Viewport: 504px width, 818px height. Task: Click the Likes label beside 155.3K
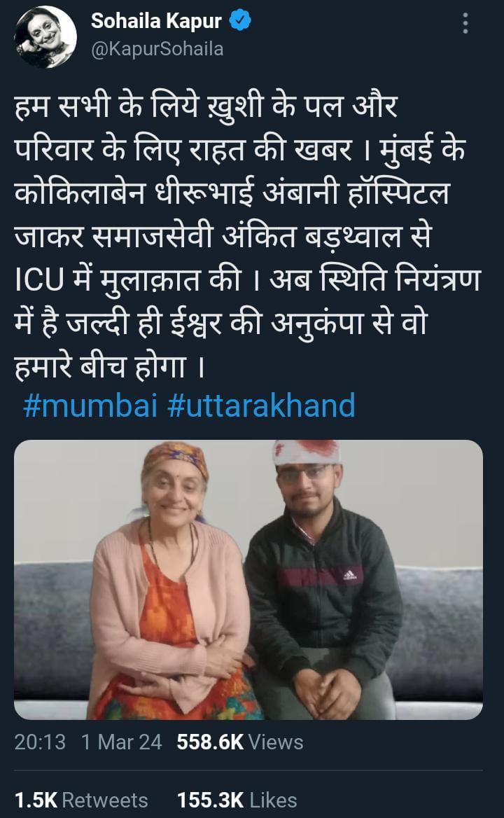click(x=273, y=800)
